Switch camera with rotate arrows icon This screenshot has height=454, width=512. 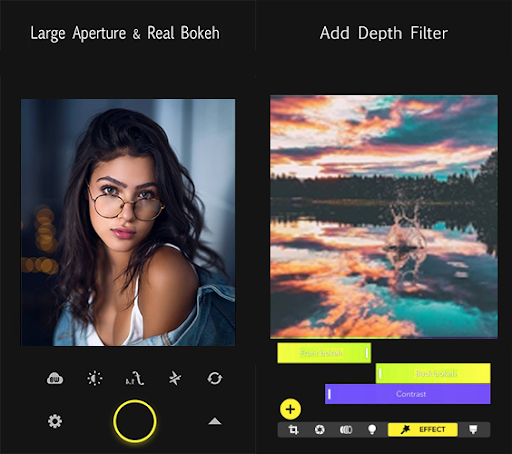(215, 379)
